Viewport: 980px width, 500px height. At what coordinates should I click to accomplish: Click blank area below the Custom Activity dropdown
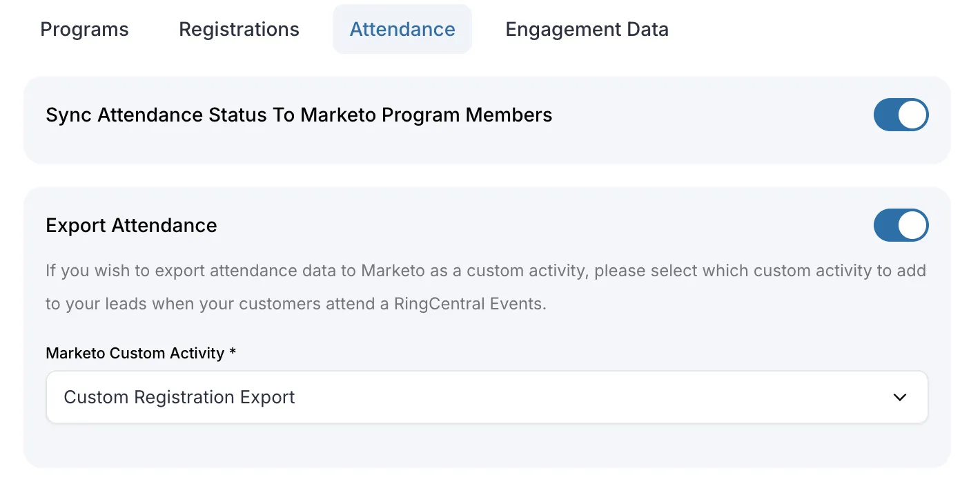pos(487,445)
